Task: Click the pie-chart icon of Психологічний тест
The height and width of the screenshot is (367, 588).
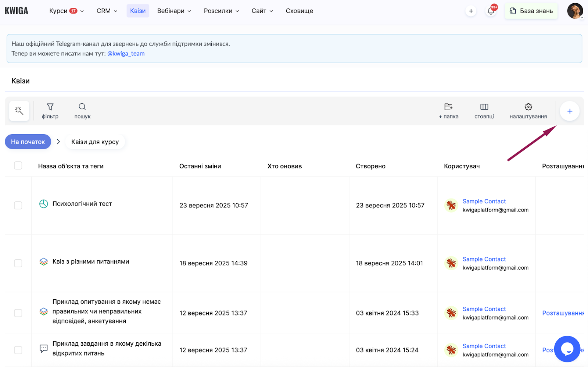Action: tap(44, 204)
